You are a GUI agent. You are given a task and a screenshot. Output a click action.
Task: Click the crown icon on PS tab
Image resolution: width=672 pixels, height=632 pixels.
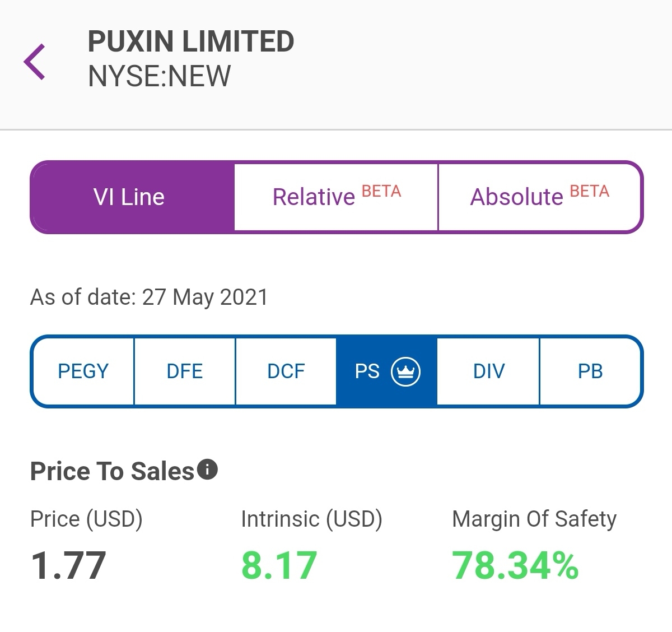[405, 371]
